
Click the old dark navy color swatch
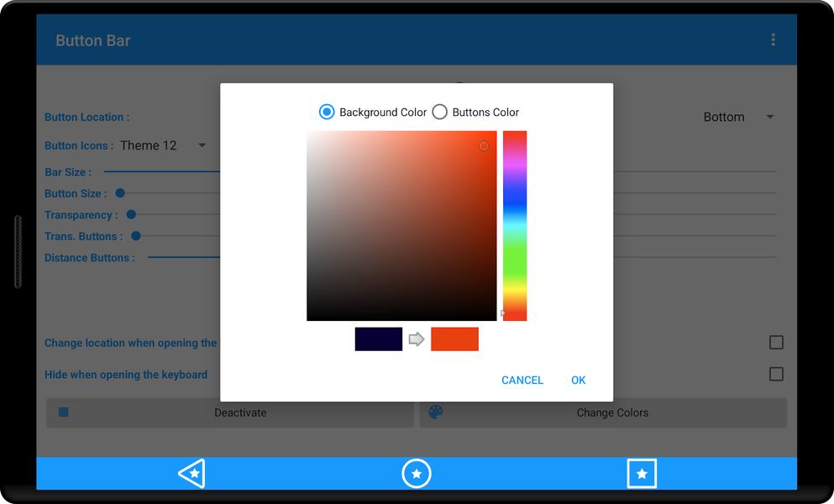point(379,339)
